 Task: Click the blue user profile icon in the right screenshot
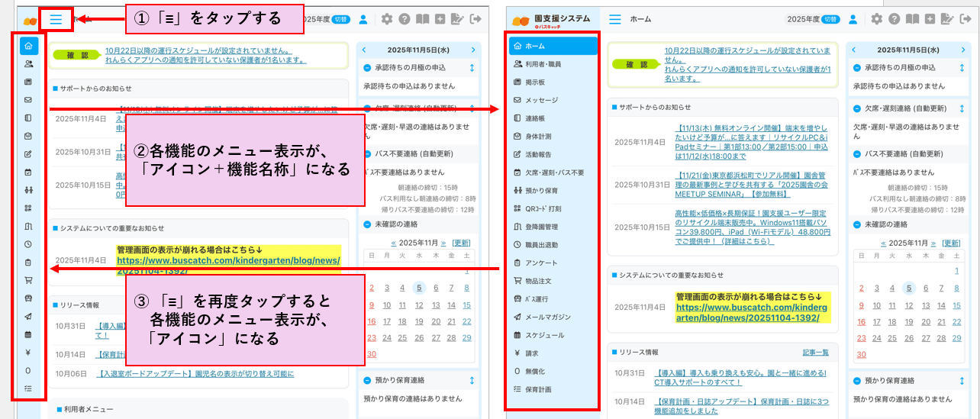[x=853, y=19]
